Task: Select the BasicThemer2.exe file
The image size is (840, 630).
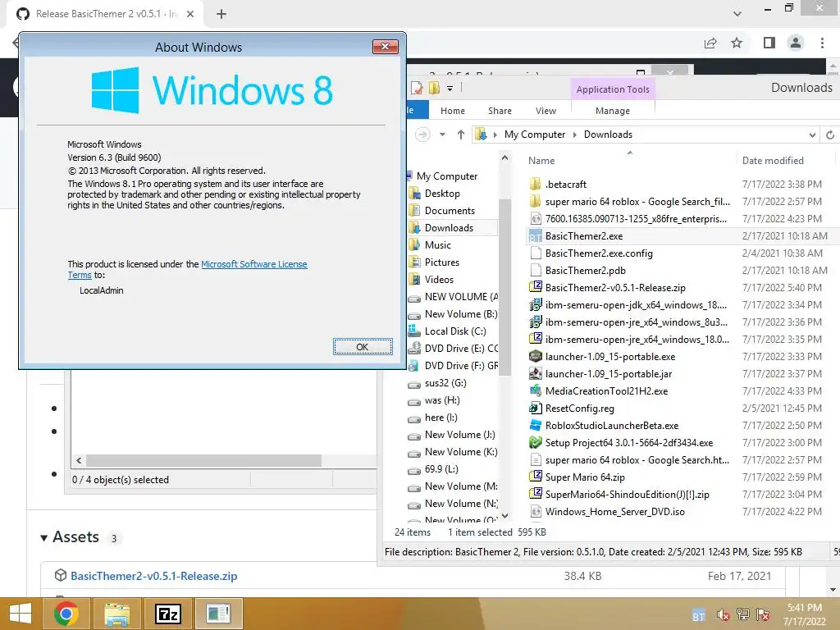Action: click(x=584, y=236)
